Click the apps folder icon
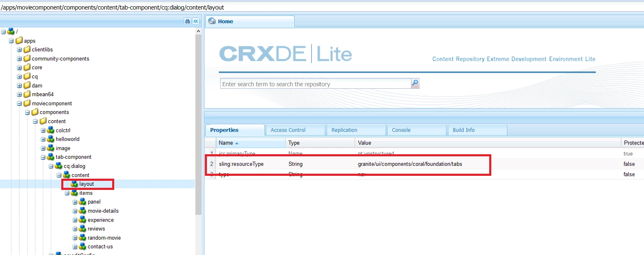The image size is (644, 255). [19, 41]
